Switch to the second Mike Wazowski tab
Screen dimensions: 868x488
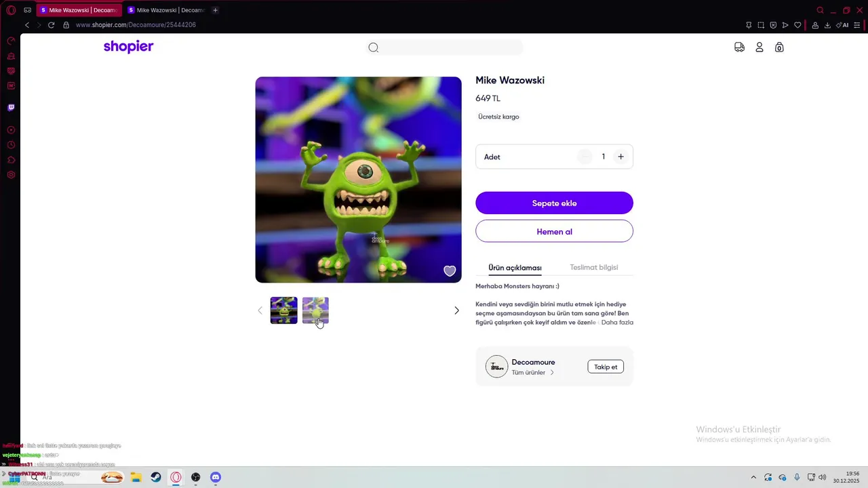[166, 10]
